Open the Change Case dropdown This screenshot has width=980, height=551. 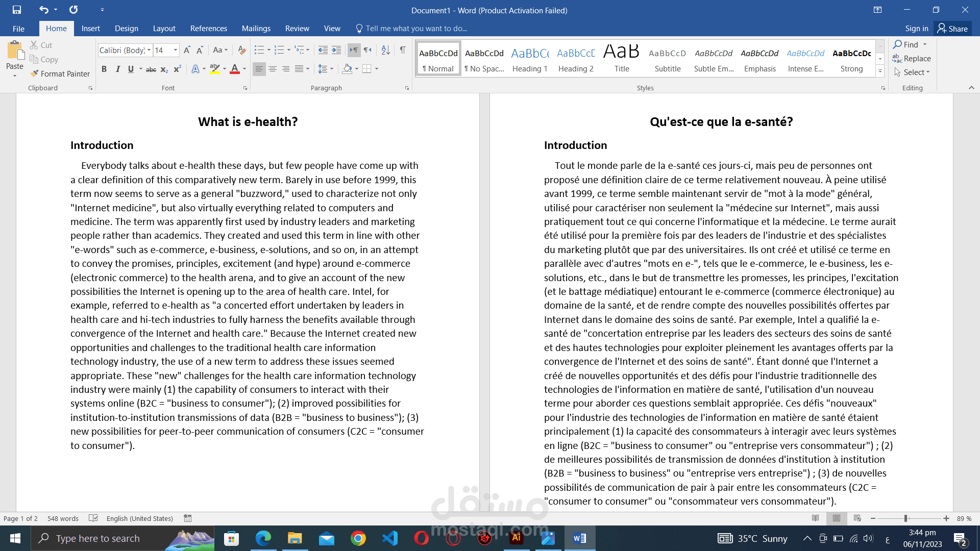[x=220, y=50]
